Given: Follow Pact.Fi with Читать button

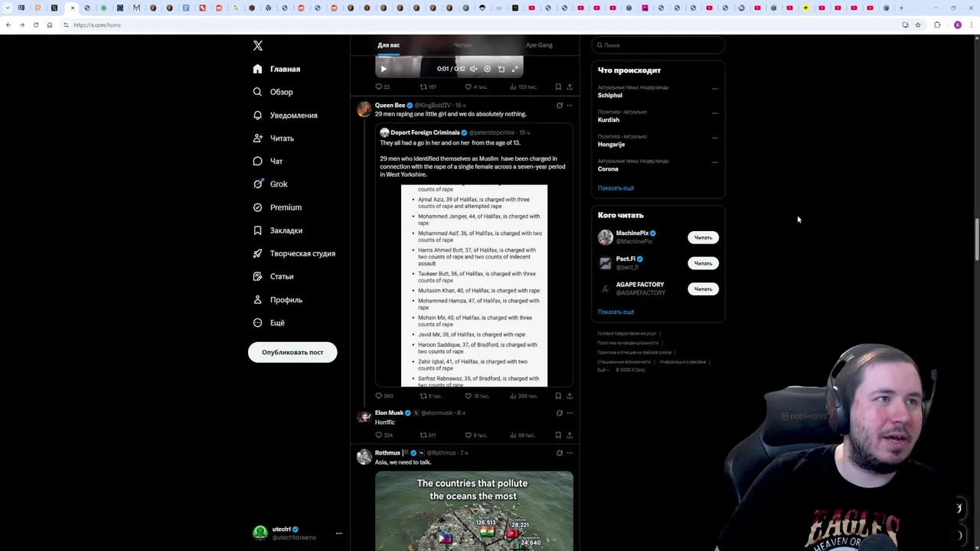Looking at the screenshot, I should (x=703, y=263).
